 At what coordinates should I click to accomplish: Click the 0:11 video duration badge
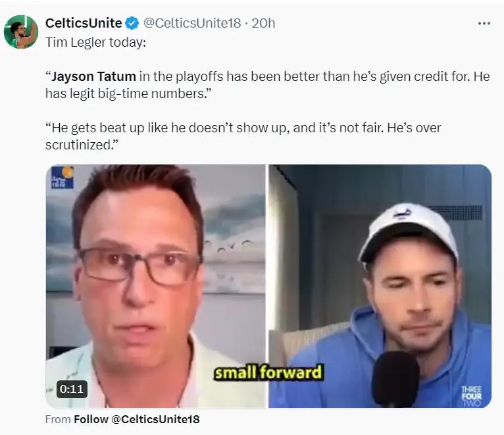pyautogui.click(x=72, y=389)
